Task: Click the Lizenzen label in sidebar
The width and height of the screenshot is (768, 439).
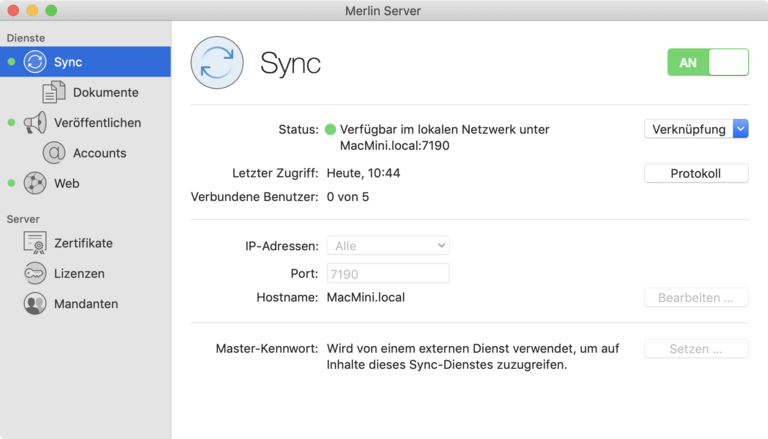Action: pos(79,274)
